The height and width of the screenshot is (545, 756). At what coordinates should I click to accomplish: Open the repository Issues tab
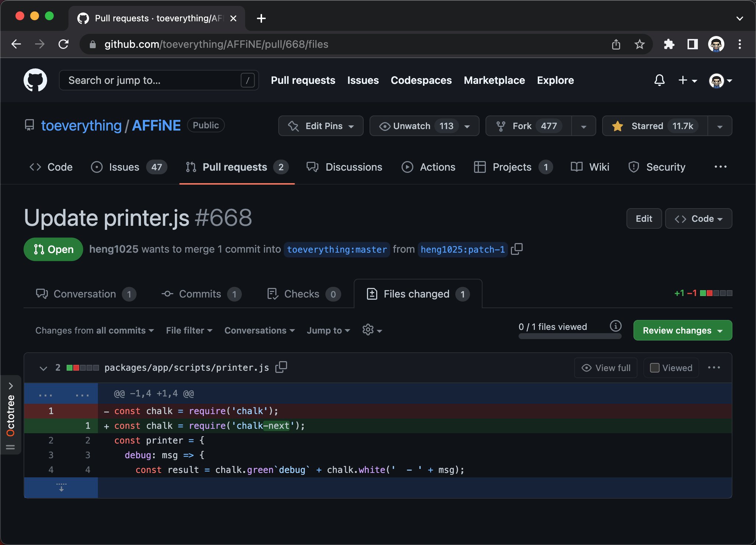point(129,167)
